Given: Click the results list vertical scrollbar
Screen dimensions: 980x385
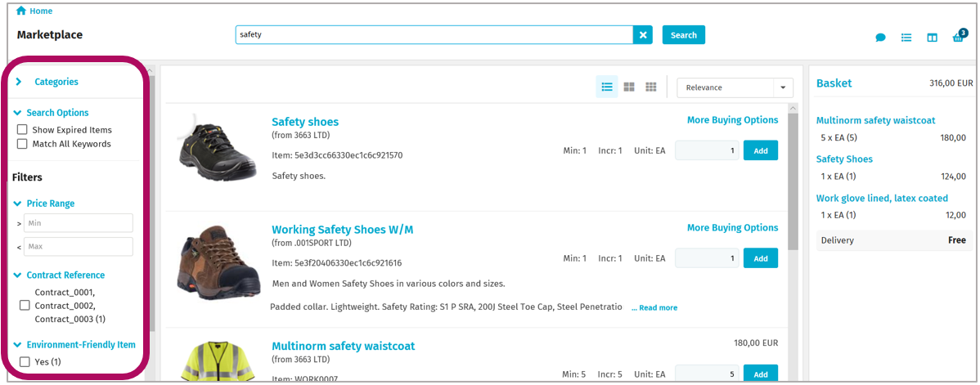Looking at the screenshot, I should (x=793, y=181).
